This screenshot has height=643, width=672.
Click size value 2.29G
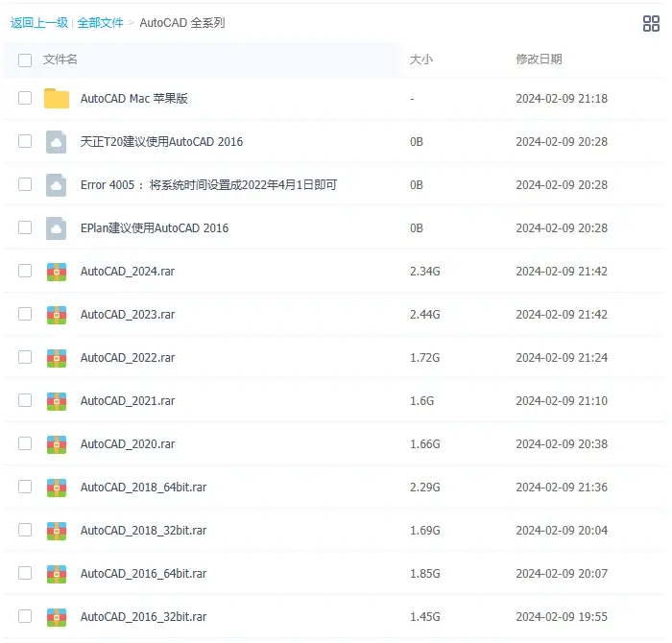click(x=425, y=488)
